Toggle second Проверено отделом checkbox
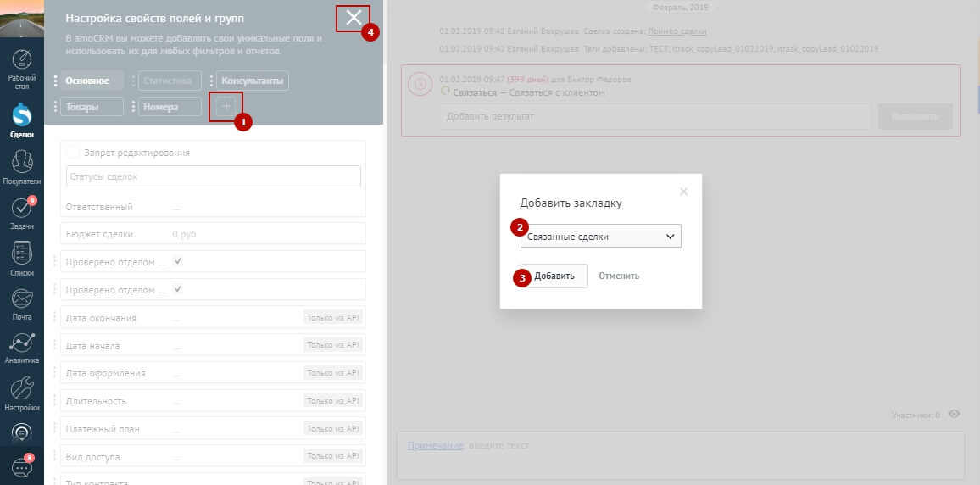 click(177, 290)
